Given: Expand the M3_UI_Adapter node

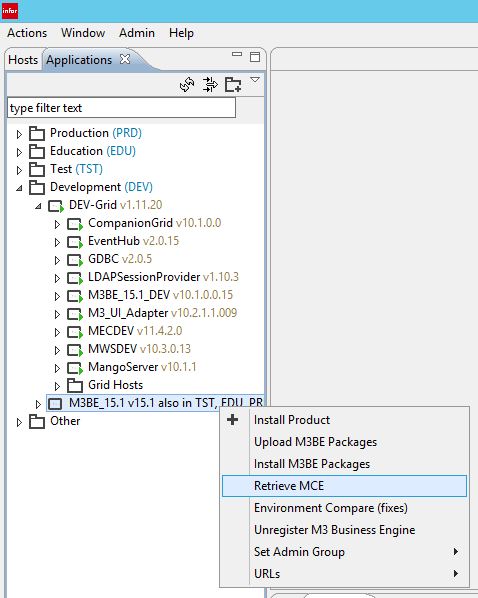Looking at the screenshot, I should point(57,314).
